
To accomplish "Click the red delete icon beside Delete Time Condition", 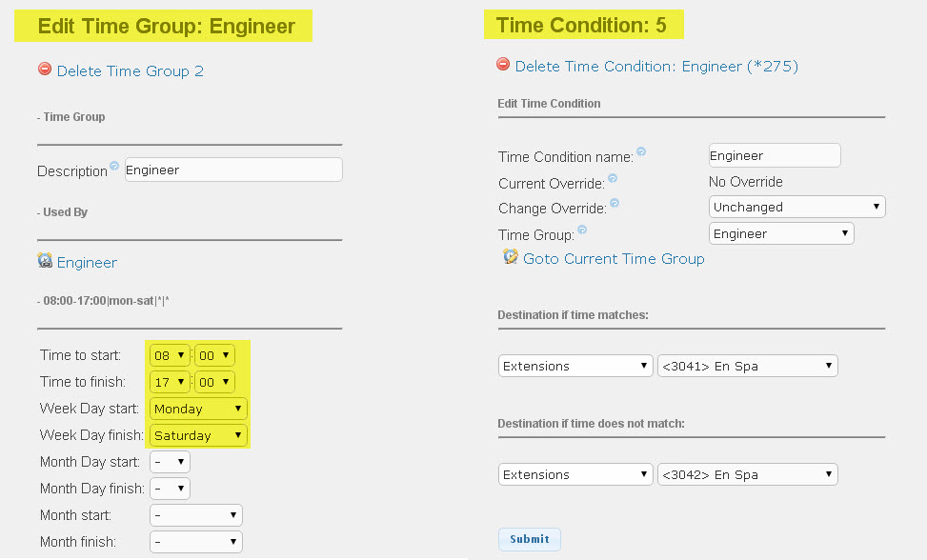I will coord(503,65).
